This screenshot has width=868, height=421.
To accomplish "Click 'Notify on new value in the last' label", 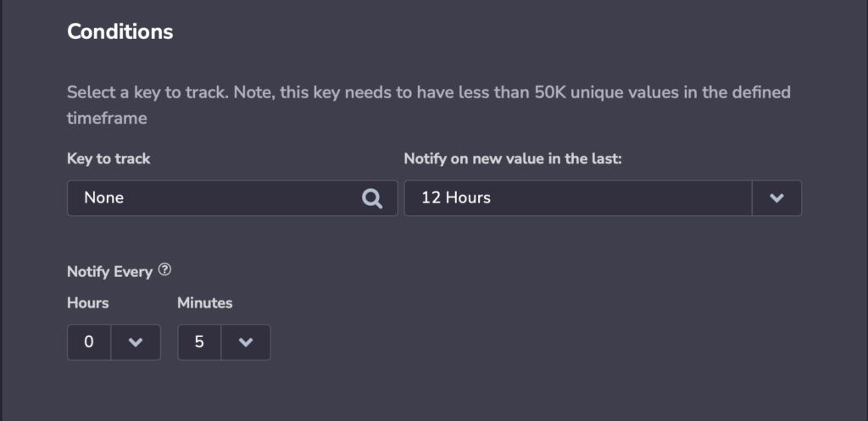I will click(x=513, y=158).
